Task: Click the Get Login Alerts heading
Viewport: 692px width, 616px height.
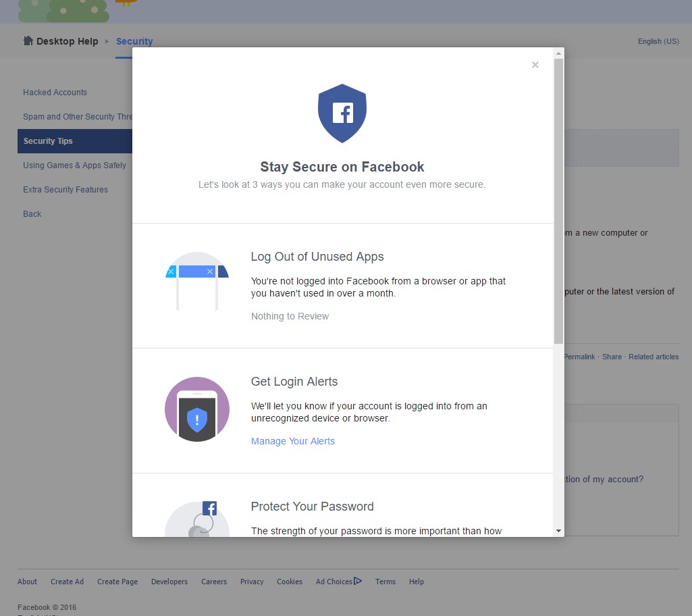Action: 294,382
